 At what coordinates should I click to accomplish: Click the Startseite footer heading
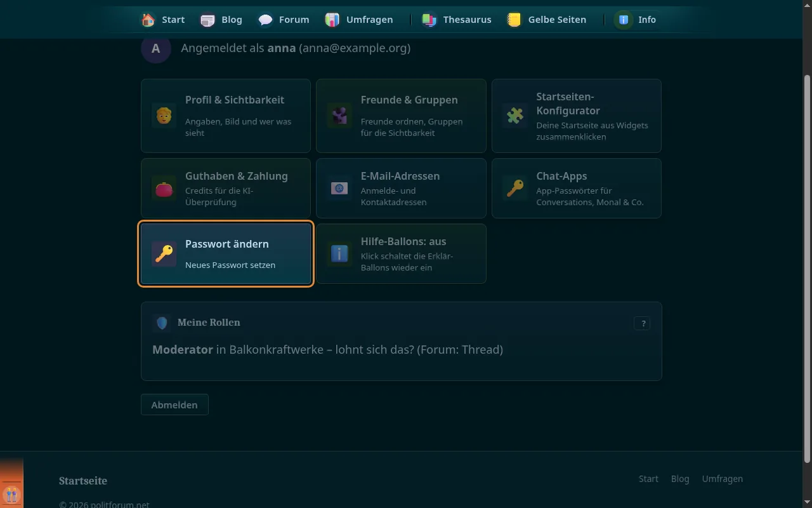click(83, 481)
